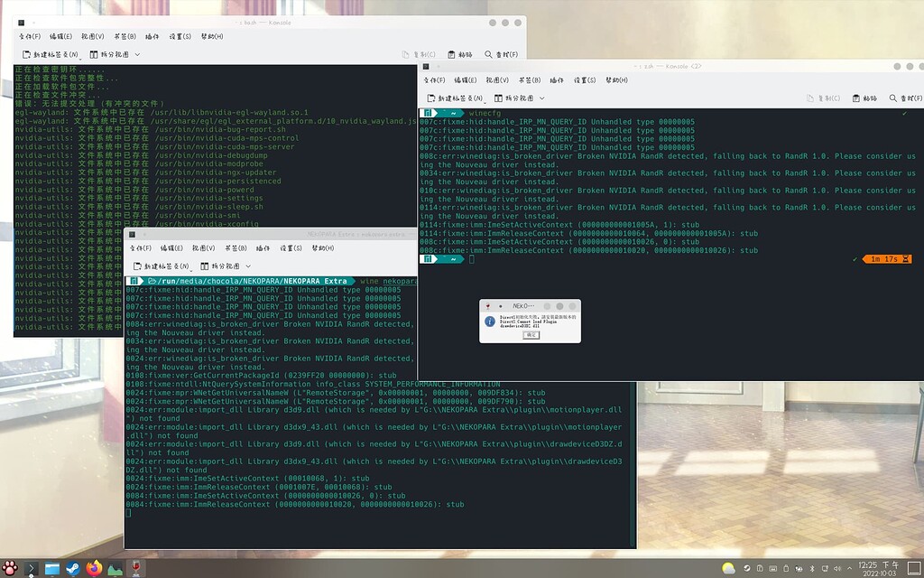
Task: Expand 拆分视图 dropdown in NEKOPARA Extra Konsole
Action: [248, 266]
